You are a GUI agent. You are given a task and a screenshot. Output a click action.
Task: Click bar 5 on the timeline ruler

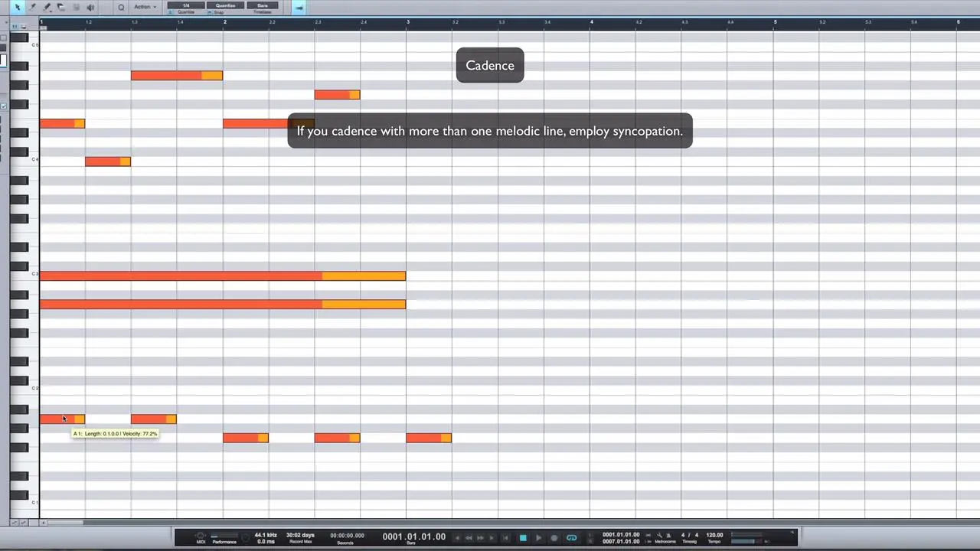pyautogui.click(x=775, y=22)
